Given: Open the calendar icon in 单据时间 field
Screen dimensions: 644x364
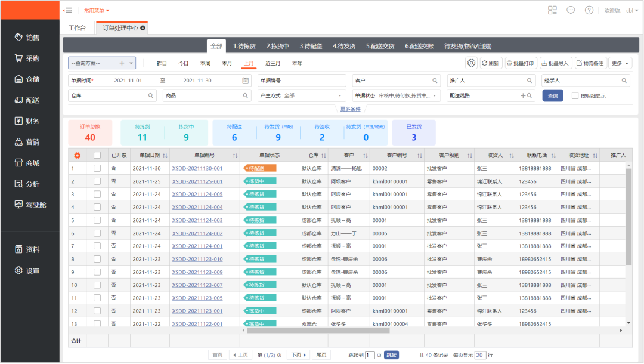Looking at the screenshot, I should tap(245, 81).
